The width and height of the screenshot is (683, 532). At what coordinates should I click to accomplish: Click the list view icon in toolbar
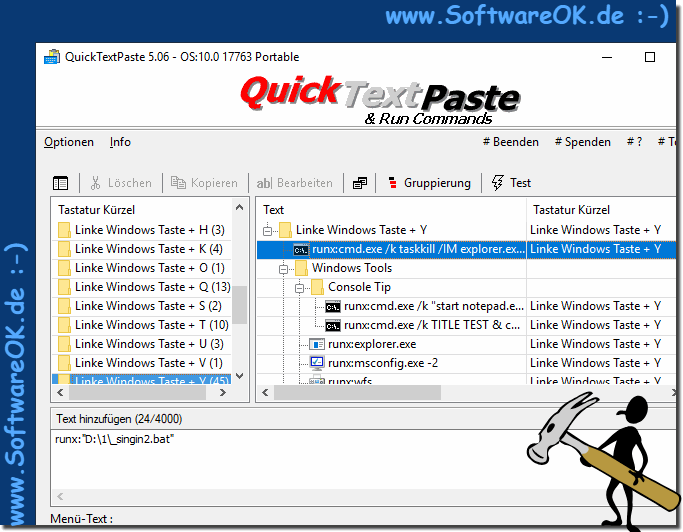(x=60, y=183)
